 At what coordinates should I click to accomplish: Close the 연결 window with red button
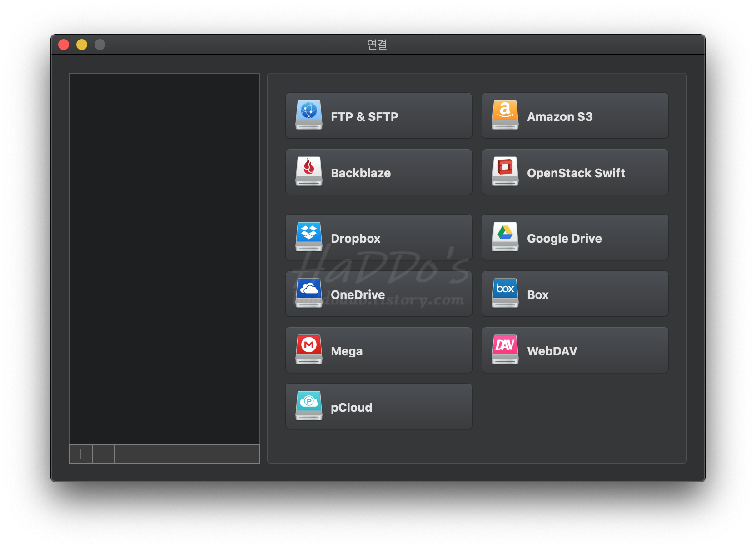coord(64,45)
